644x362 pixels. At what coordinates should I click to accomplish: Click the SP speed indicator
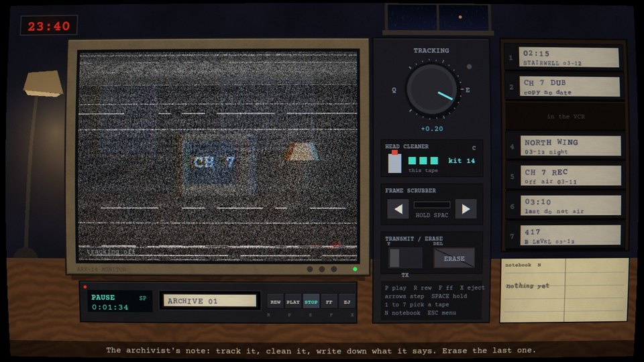142,298
